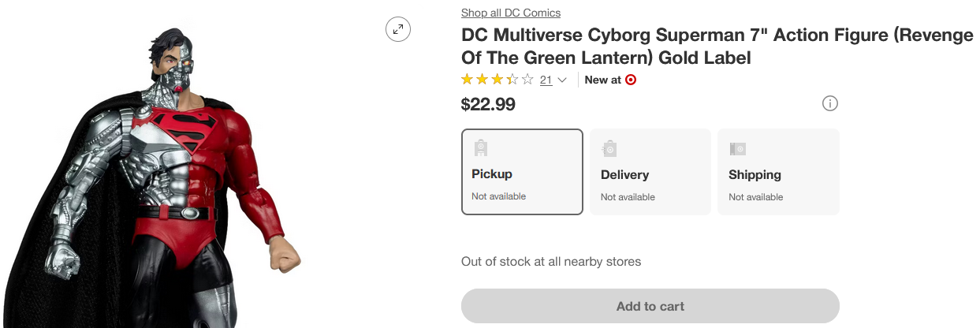Expand the ratings breakdown chevron
The width and height of the screenshot is (980, 328).
(x=562, y=80)
